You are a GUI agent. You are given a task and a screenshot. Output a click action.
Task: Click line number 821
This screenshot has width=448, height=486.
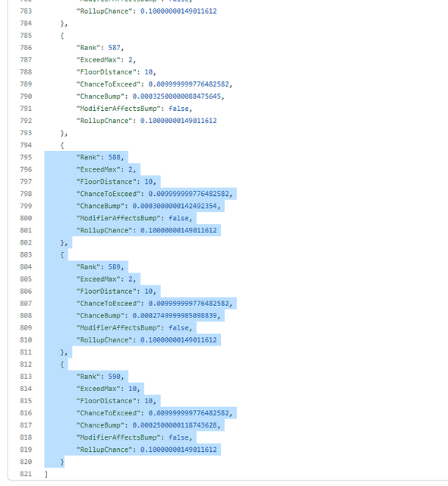pyautogui.click(x=26, y=474)
